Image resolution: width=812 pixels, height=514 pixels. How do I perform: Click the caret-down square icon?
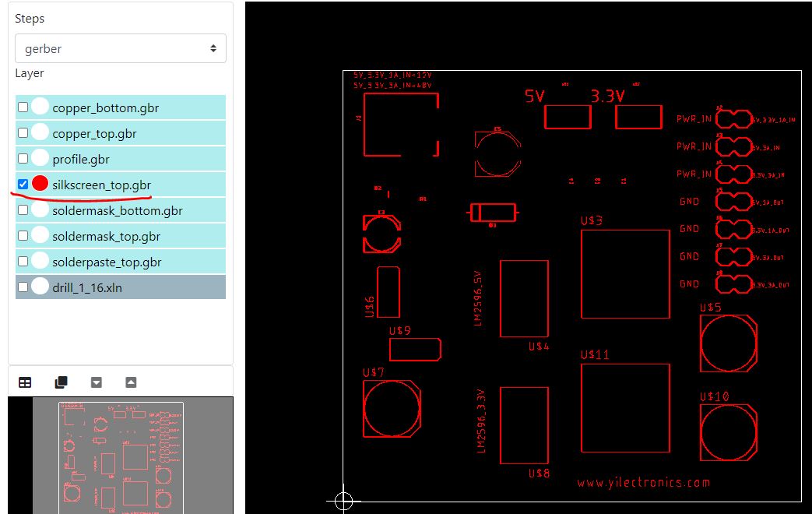point(97,382)
